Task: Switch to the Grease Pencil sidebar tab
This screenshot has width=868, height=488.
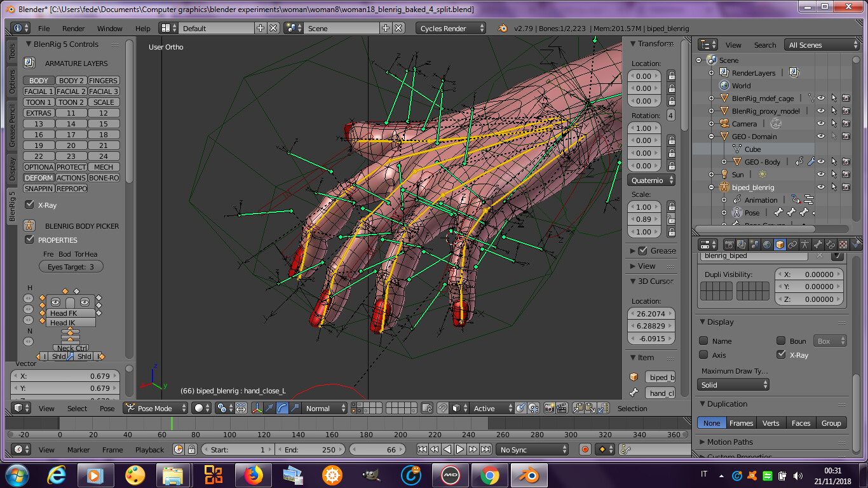Action: pyautogui.click(x=11, y=126)
